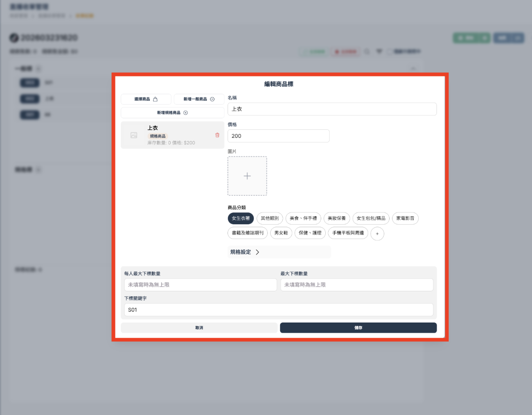Click the 選擇商品 button with bag icon
This screenshot has width=532, height=415.
(146, 99)
